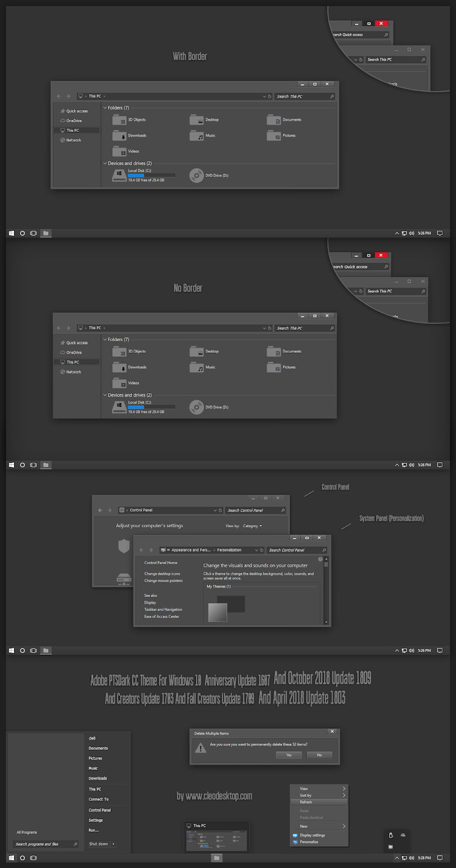Choose Personalize in context menu
The width and height of the screenshot is (456, 868).
pos(319,842)
